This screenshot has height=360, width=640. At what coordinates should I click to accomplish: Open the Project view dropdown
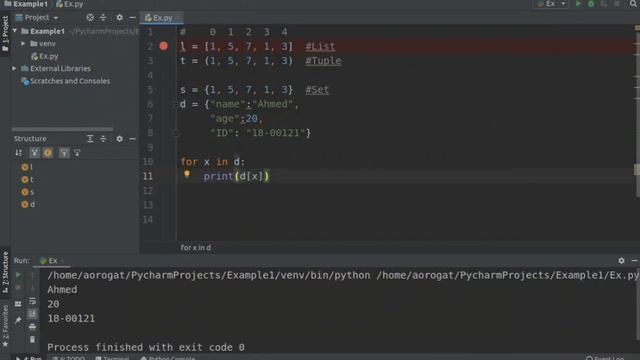37,18
